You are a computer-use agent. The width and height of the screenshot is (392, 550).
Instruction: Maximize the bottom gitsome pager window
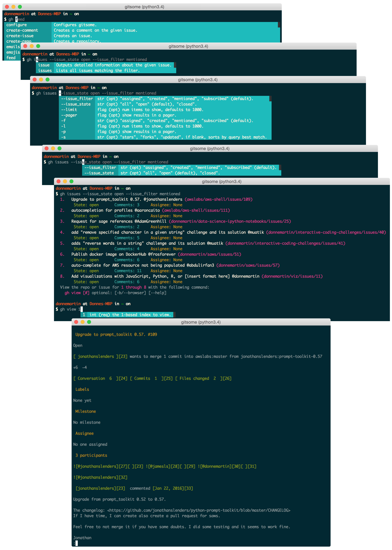tap(89, 322)
